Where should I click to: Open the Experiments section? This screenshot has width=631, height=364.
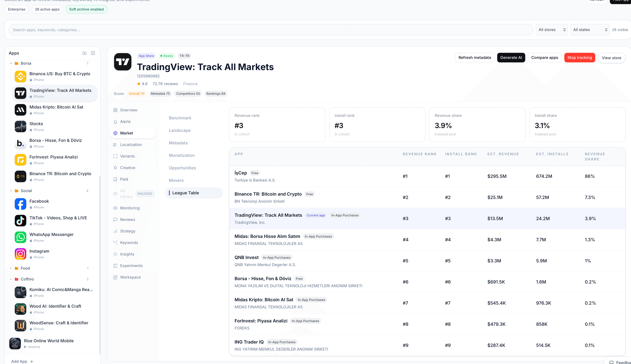[x=133, y=265]
